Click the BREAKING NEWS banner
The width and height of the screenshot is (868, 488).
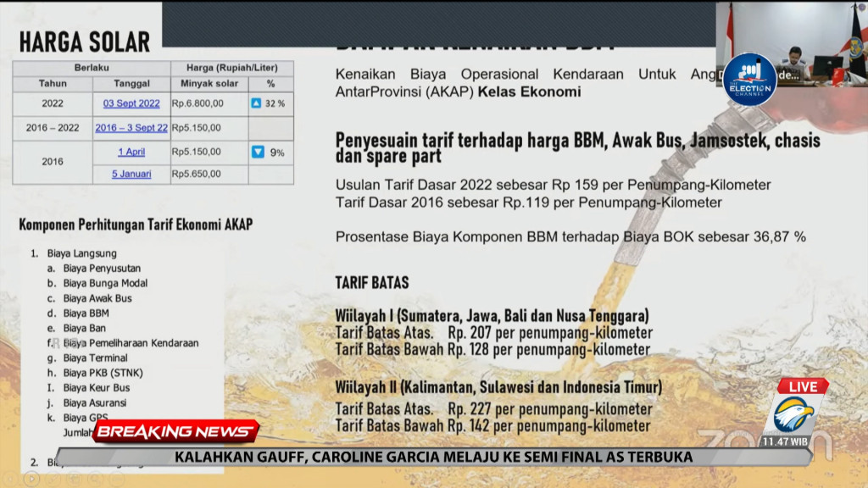175,431
